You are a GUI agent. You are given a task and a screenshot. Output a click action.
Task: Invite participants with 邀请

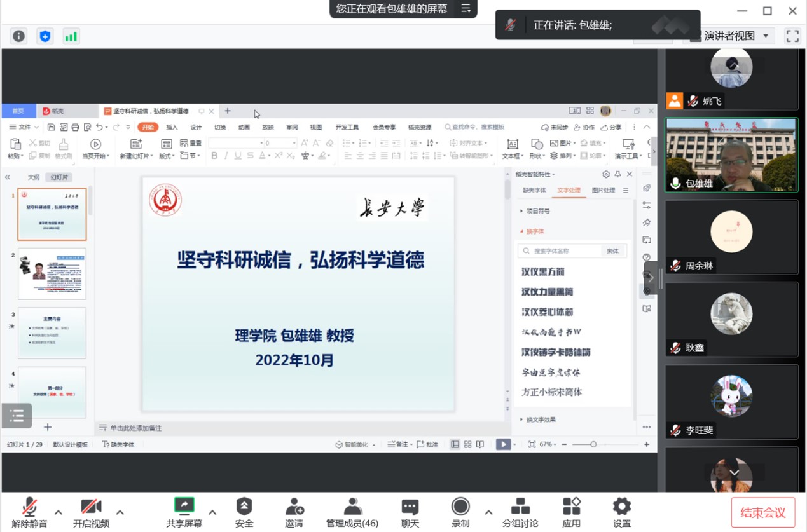click(x=294, y=512)
